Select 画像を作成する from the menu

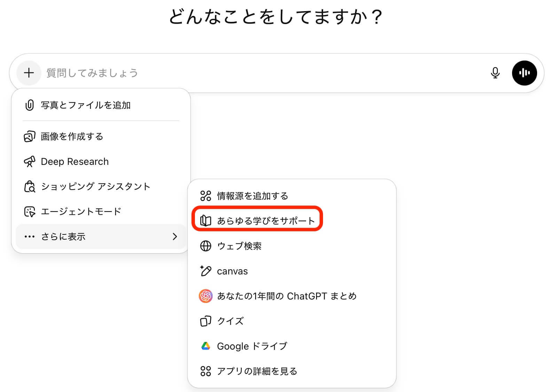[72, 137]
